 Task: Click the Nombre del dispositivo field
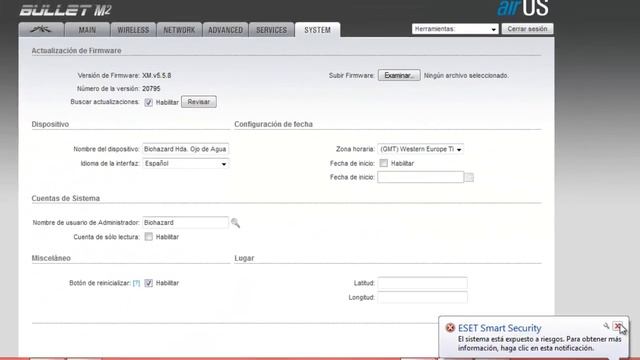[185, 149]
